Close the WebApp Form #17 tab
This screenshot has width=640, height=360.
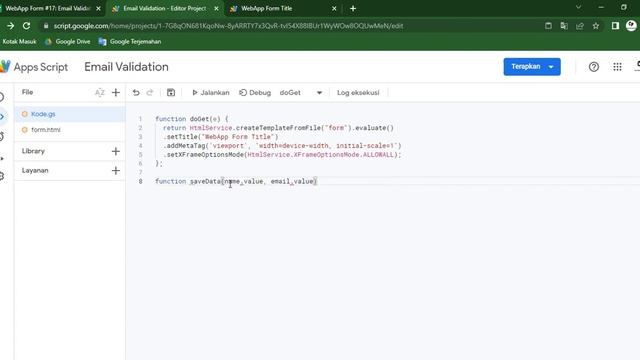(x=98, y=9)
